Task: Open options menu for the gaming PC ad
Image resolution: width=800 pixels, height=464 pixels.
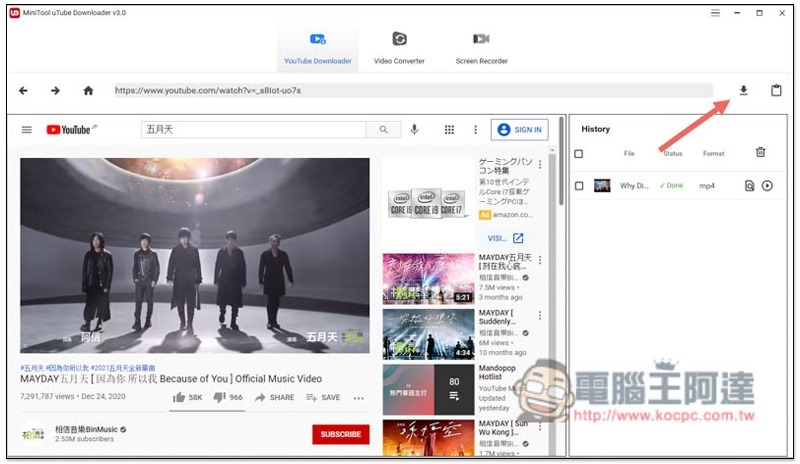Action: tap(540, 164)
